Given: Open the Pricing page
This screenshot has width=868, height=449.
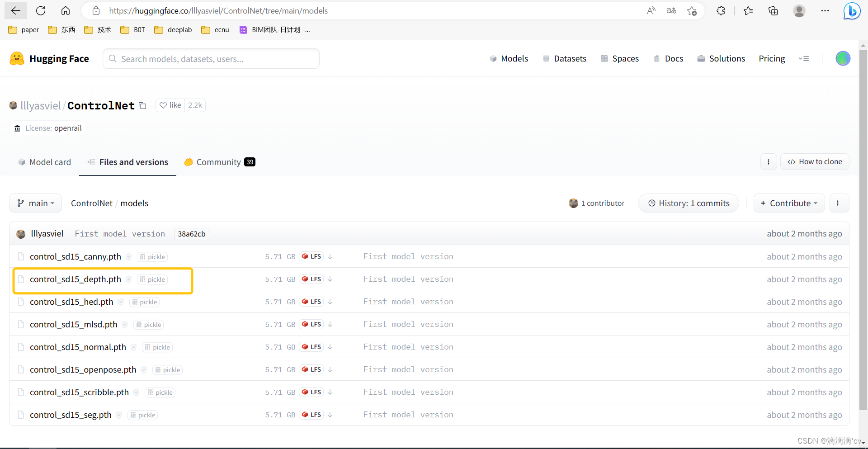Looking at the screenshot, I should (x=772, y=58).
